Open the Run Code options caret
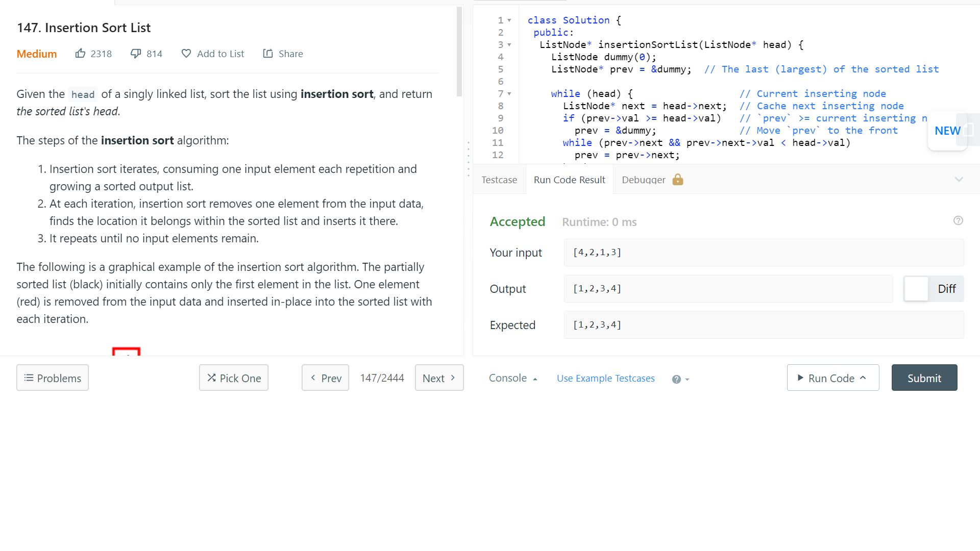This screenshot has height=551, width=980. click(x=863, y=378)
